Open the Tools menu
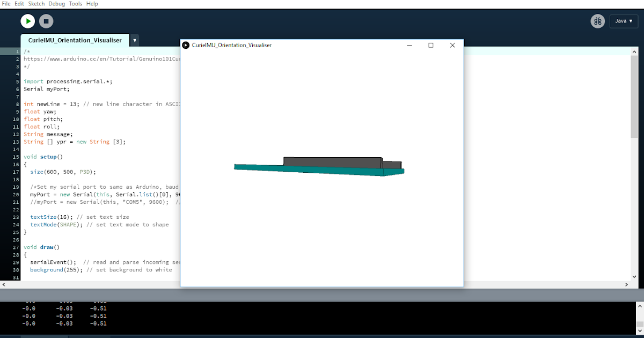Screen dimensions: 644x338 75,4
